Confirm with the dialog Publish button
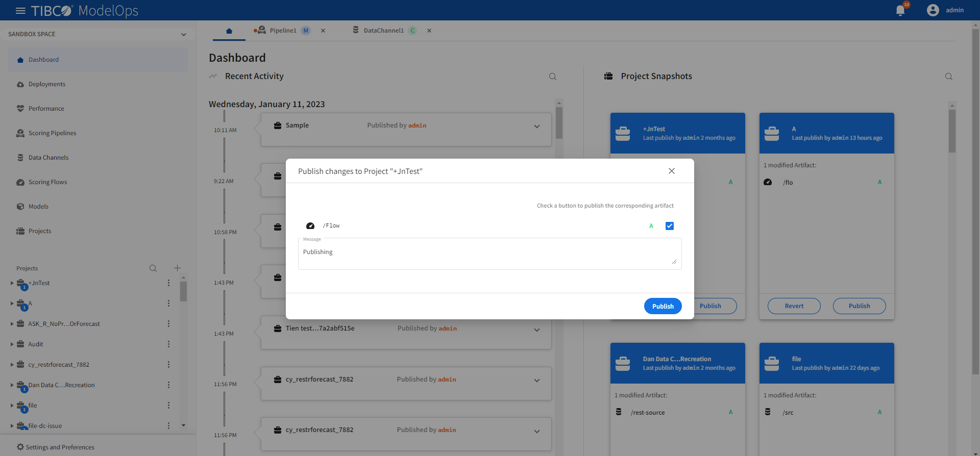Viewport: 980px width, 456px height. pos(663,306)
